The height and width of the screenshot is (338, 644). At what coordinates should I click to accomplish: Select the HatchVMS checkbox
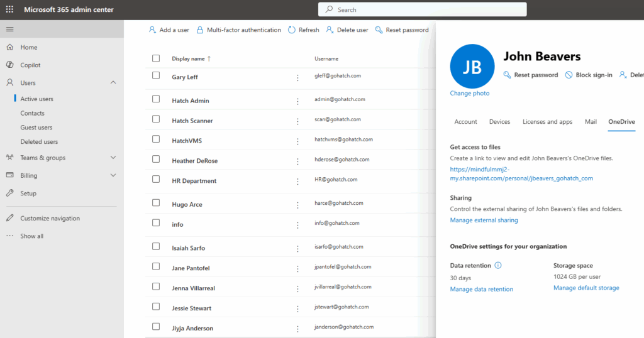156,139
